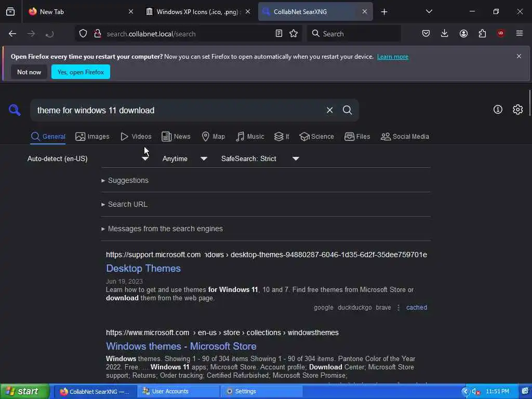Select the Images search category
This screenshot has width=532, height=399.
click(x=92, y=137)
